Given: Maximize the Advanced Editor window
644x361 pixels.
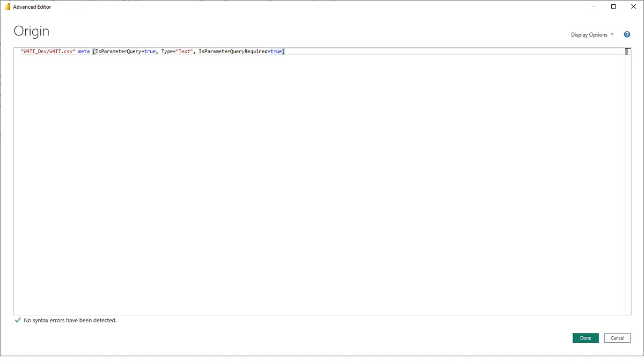Looking at the screenshot, I should pyautogui.click(x=614, y=7).
